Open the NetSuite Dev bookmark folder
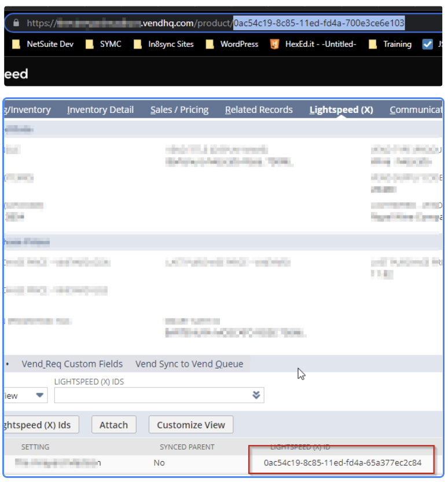This screenshot has width=448, height=482. pos(43,44)
